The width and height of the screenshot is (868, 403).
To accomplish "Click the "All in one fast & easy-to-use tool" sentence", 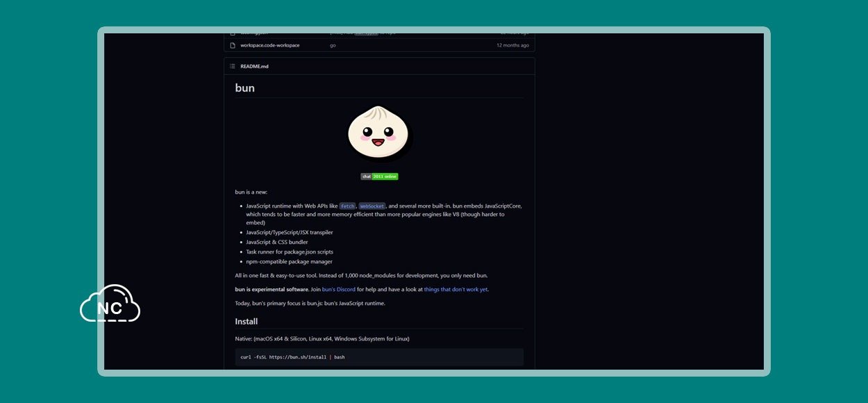I will coord(362,275).
